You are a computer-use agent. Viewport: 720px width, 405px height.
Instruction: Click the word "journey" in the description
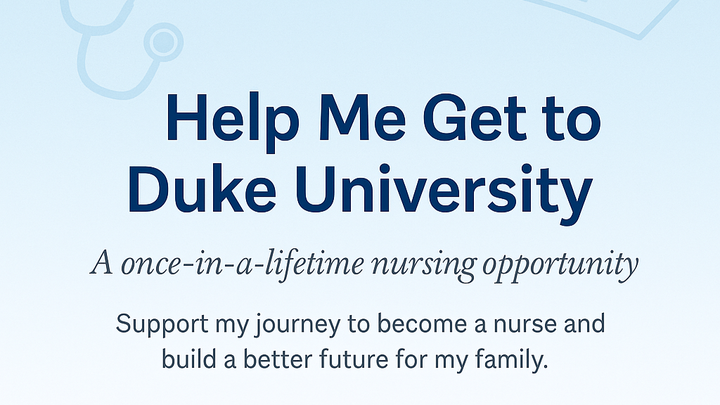pos(277,327)
